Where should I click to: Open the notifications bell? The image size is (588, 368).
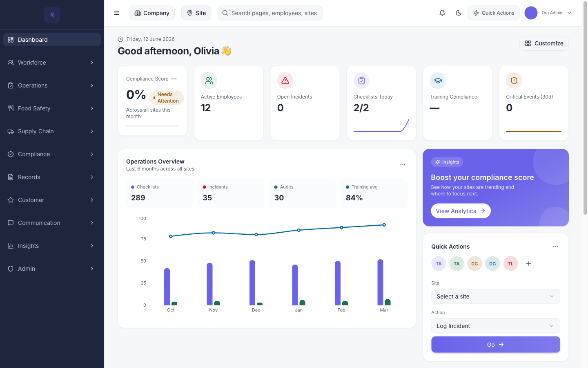[442, 13]
